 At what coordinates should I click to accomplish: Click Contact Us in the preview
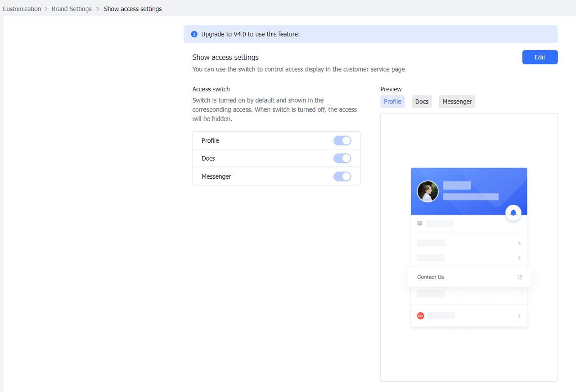point(431,277)
